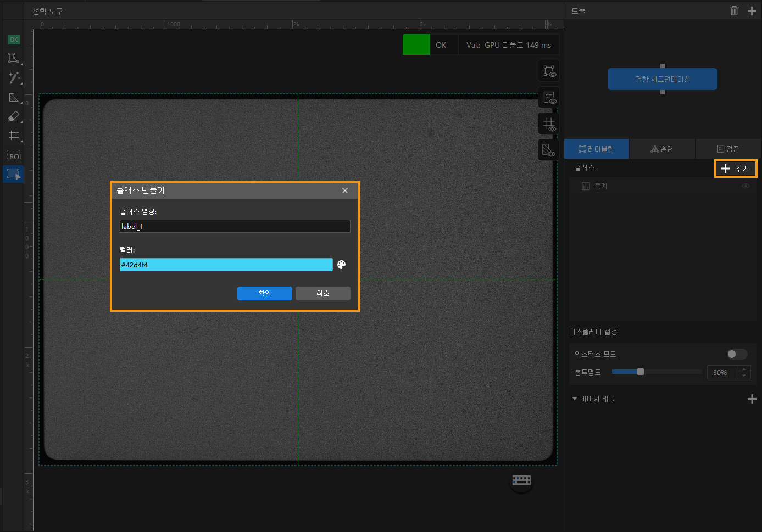This screenshot has height=532, width=762.
Task: Switch to the 레이블링 tab
Action: click(597, 149)
